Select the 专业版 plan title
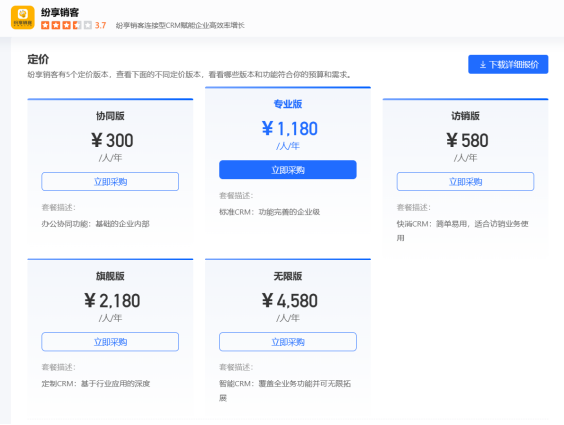This screenshot has width=564, height=425. pos(288,104)
